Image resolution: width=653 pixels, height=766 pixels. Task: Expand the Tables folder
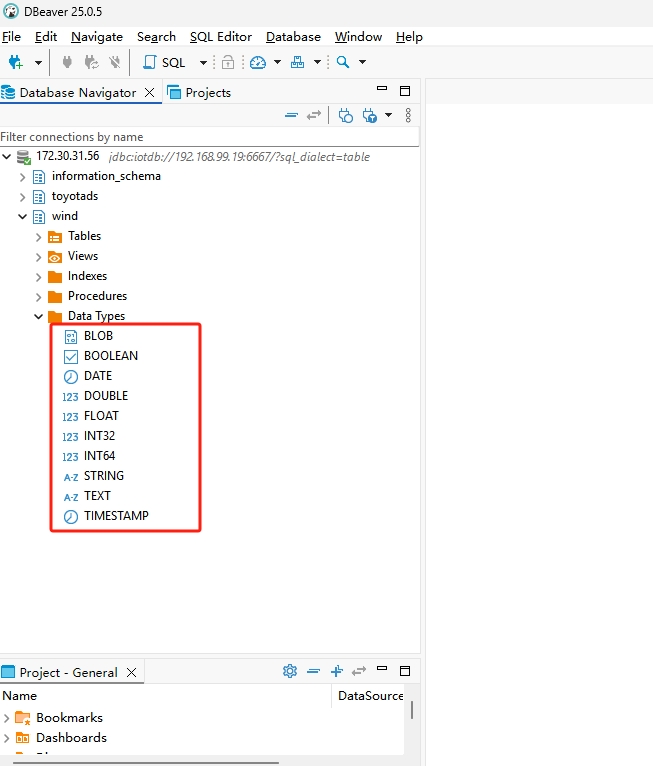pyautogui.click(x=39, y=237)
